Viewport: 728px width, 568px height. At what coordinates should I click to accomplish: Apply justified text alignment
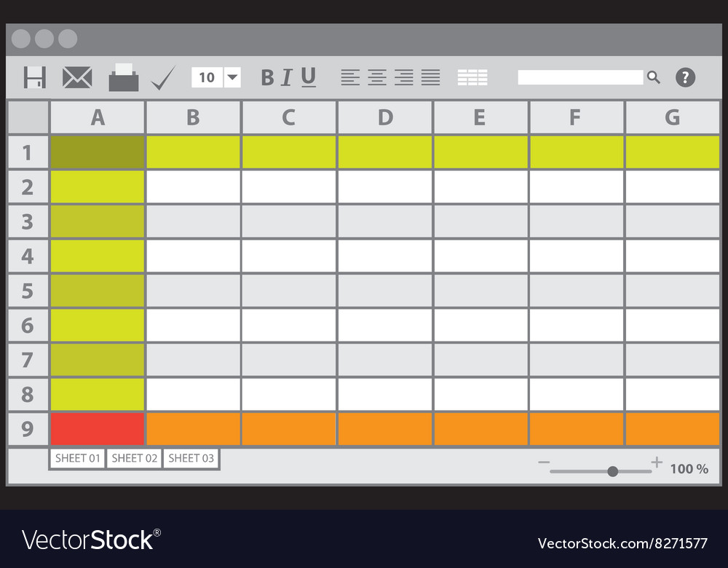coord(431,77)
